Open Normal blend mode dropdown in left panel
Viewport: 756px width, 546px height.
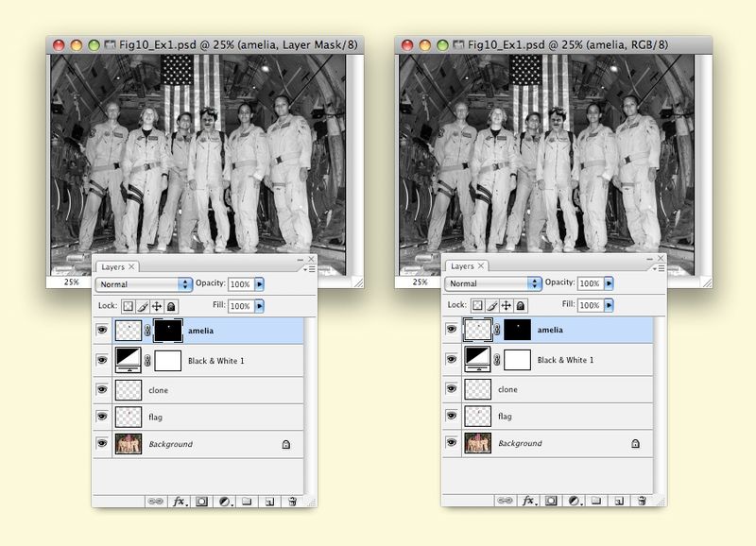[144, 283]
